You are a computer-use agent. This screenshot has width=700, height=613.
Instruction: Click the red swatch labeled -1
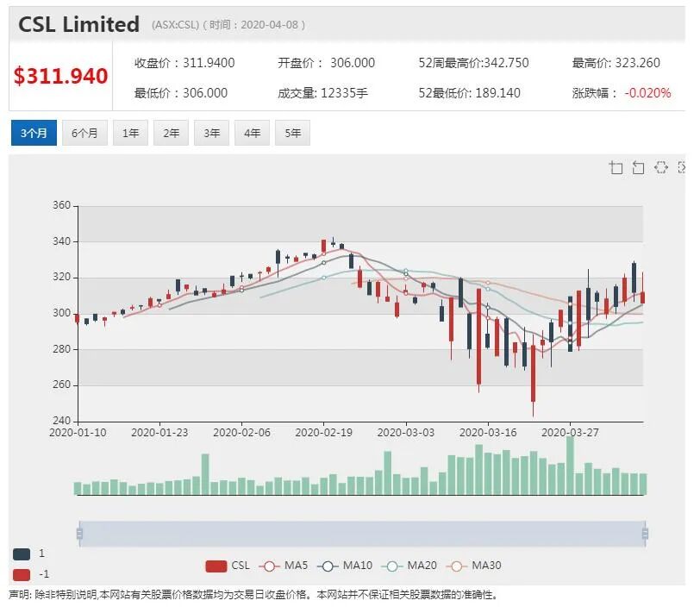[22, 574]
